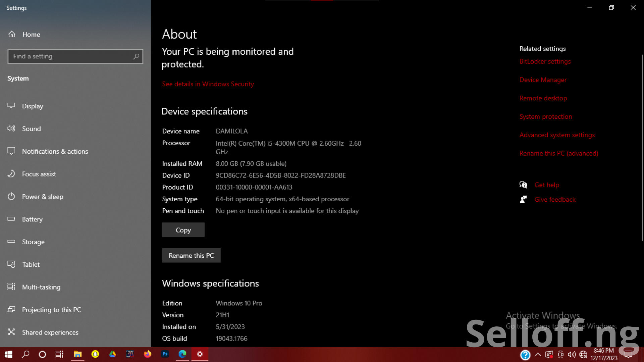This screenshot has width=644, height=362.
Task: Click the Shared experiences icon
Action: (11, 332)
